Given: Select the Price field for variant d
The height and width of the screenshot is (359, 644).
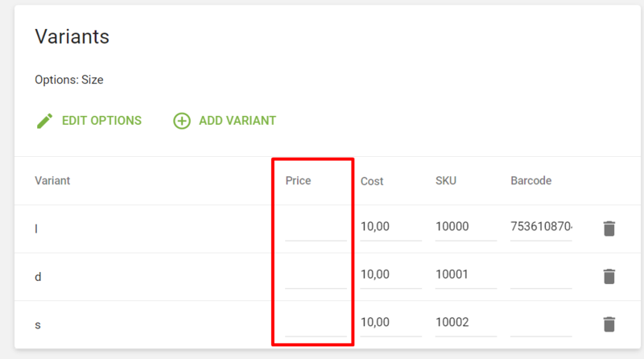Looking at the screenshot, I should pos(316,276).
